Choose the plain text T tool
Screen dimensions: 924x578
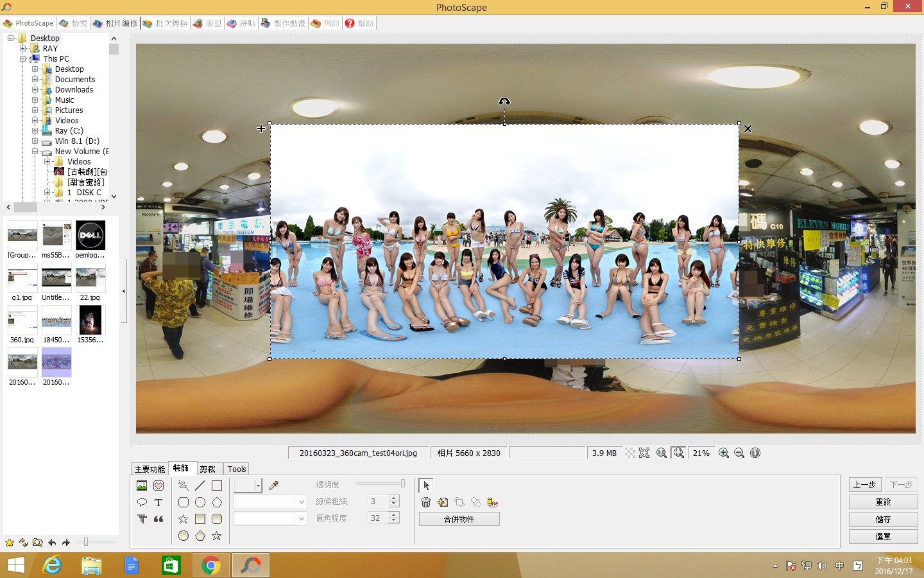(x=158, y=502)
